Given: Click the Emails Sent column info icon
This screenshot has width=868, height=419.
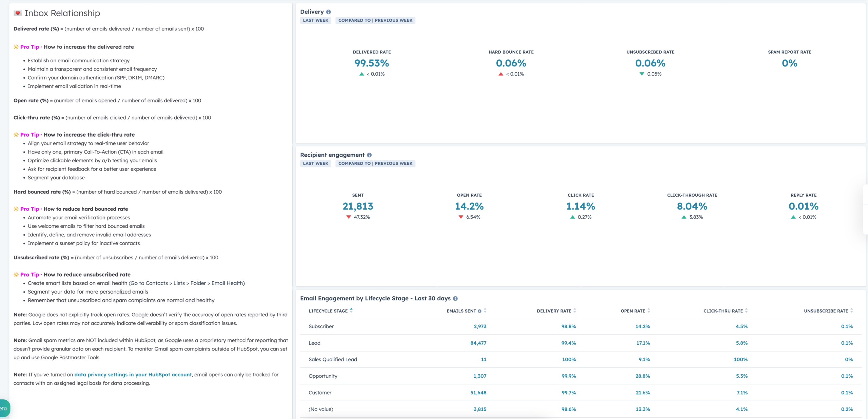Looking at the screenshot, I should point(479,311).
